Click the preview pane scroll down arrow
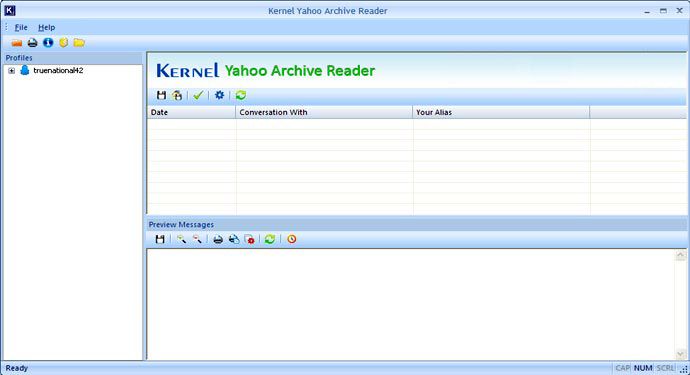This screenshot has height=375, width=690. pyautogui.click(x=680, y=354)
